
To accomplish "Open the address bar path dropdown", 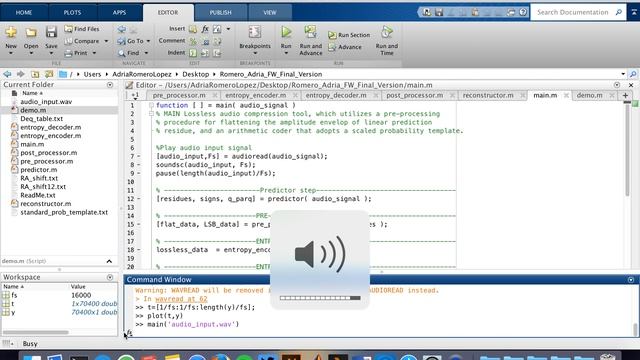I will [x=623, y=74].
